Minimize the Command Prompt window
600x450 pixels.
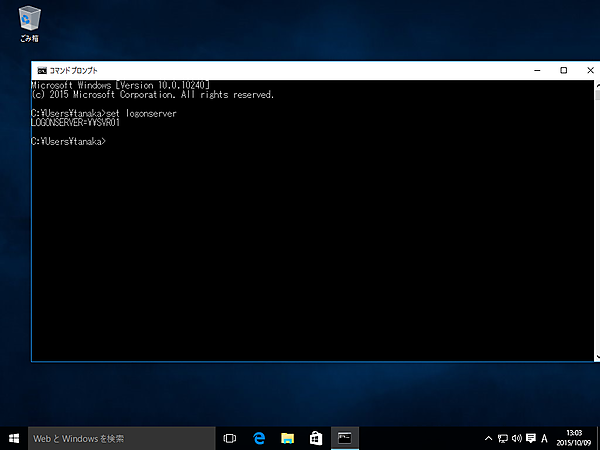click(538, 71)
